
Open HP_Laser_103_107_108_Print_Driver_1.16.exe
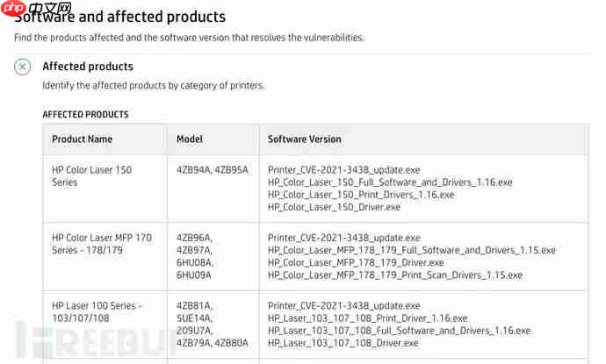[367, 318]
